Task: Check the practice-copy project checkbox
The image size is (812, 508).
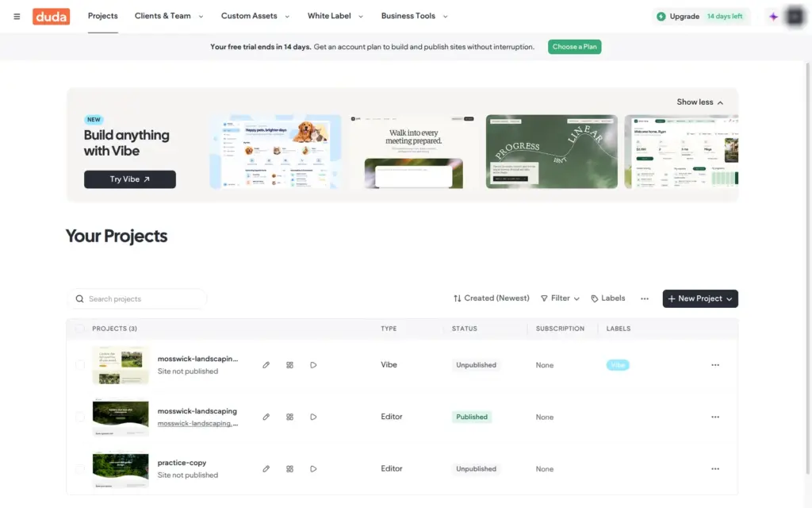Action: pos(79,468)
